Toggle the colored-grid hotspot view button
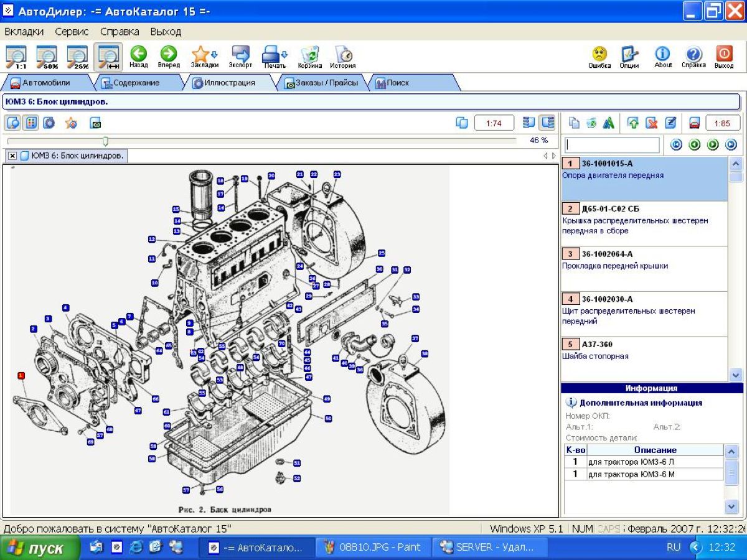 [x=31, y=123]
